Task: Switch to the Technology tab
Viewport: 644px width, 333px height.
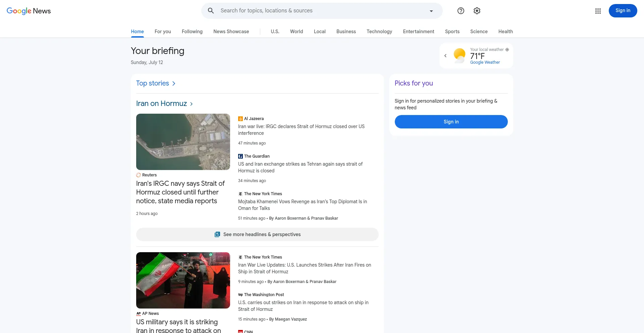Action: (x=379, y=32)
